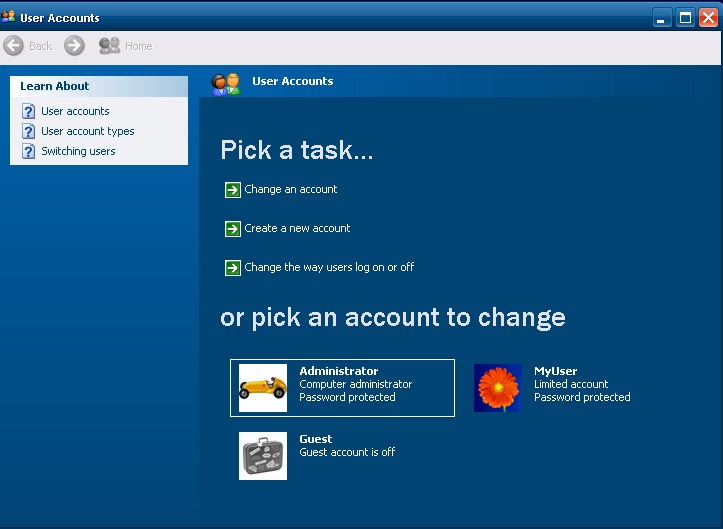Click green arrow for Change the way users log on
The image size is (723, 529).
tap(232, 267)
